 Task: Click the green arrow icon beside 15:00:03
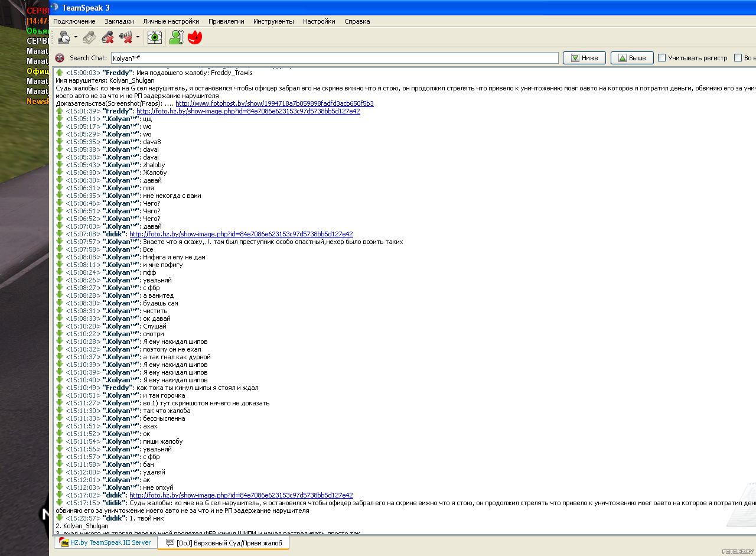click(59, 73)
